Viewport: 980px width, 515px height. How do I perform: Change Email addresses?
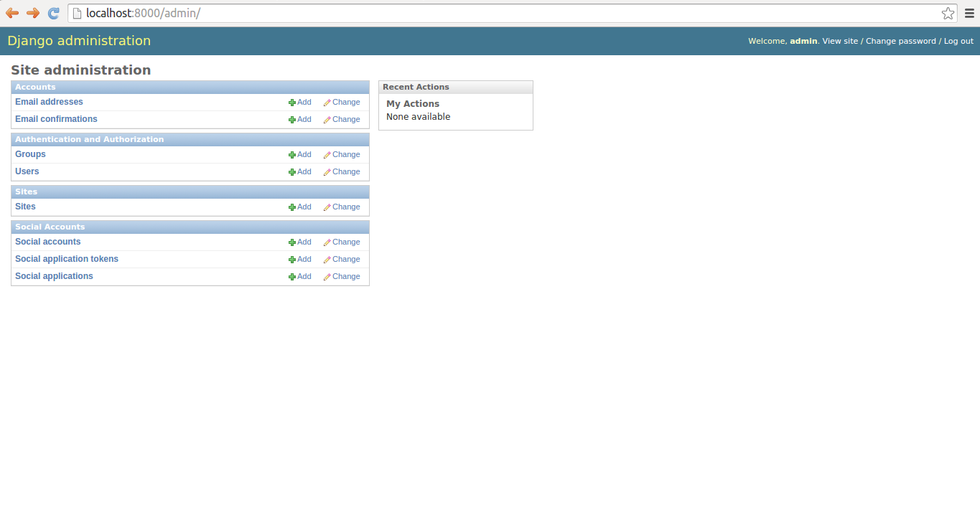[342, 102]
